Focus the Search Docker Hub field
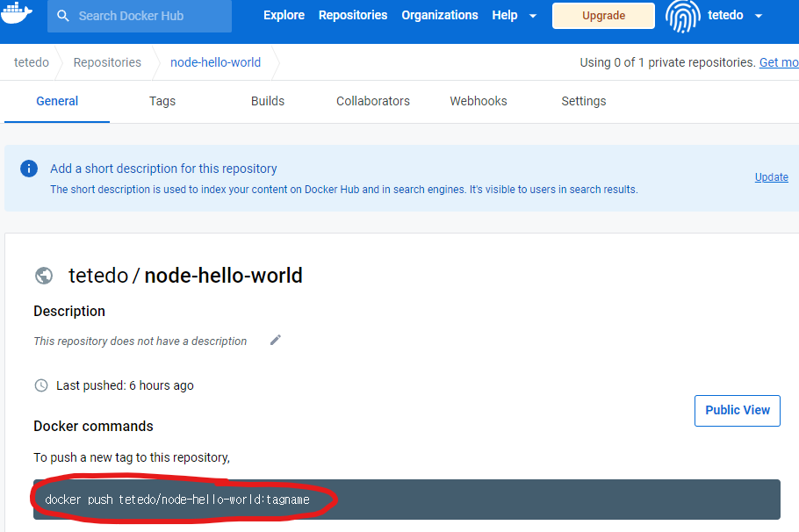Screen dimensions: 799x532 click(x=140, y=16)
